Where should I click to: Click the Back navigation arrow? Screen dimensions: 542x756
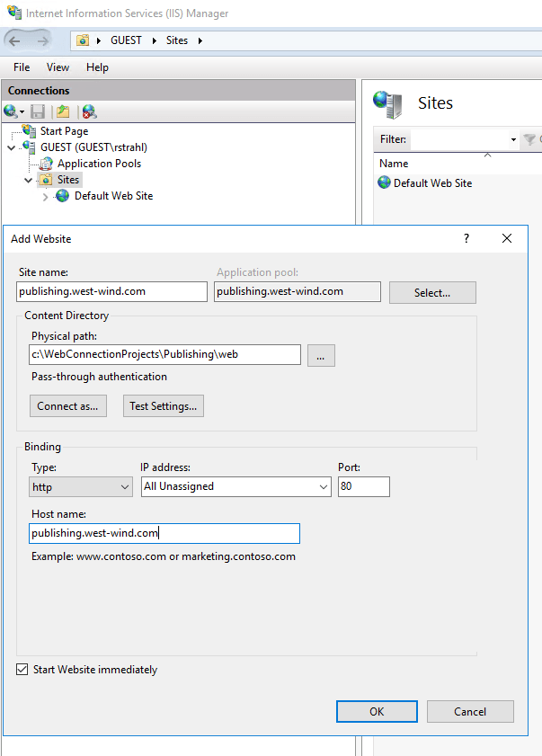click(15, 40)
